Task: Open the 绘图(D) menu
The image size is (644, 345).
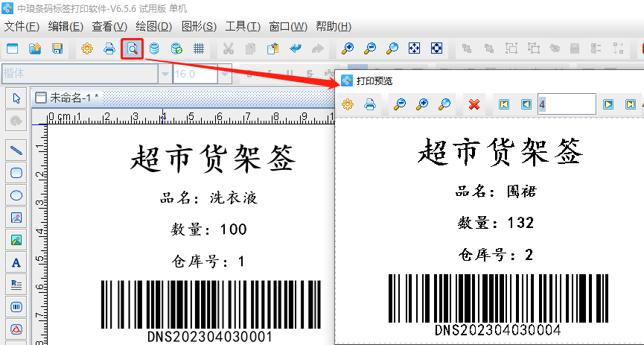Action: point(153,27)
